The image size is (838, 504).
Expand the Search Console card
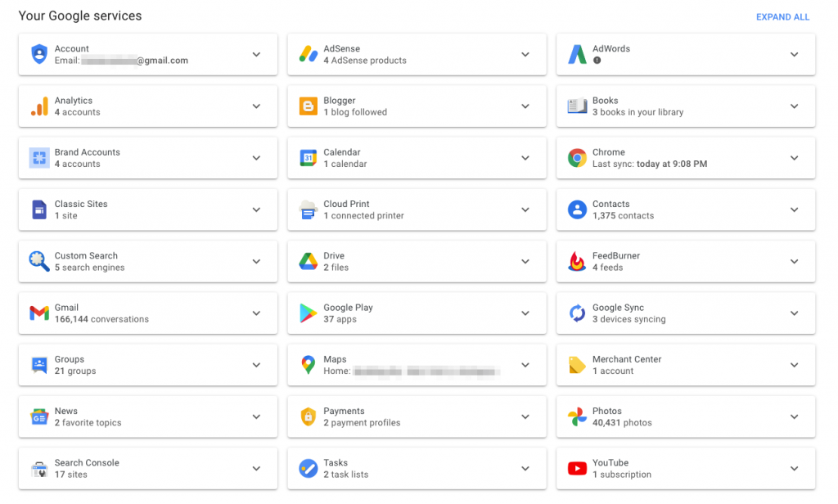(258, 468)
